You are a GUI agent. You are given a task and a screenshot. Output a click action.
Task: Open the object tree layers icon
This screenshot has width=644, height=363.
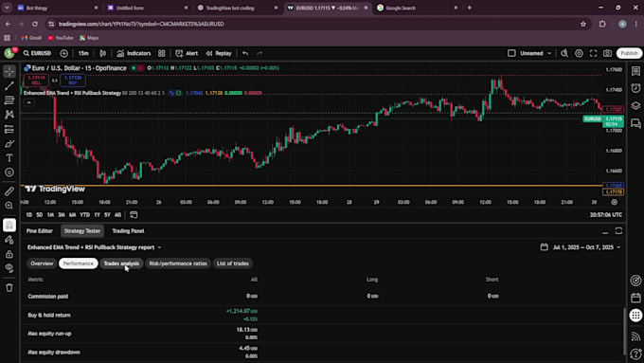(635, 105)
